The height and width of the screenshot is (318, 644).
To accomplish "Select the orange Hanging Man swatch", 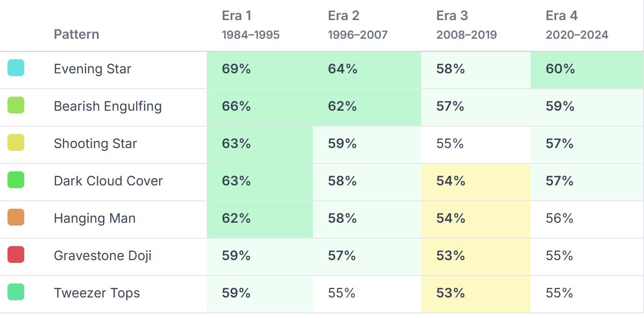I will tap(16, 218).
